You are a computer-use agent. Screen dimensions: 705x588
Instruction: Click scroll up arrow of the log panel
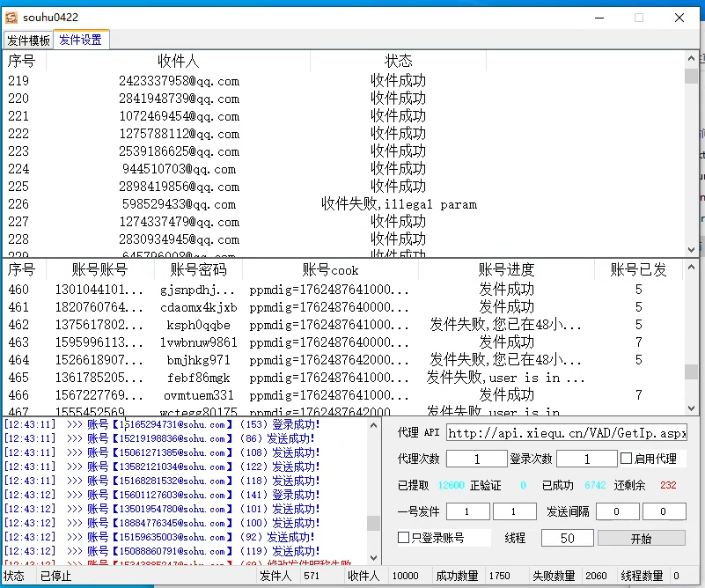coord(373,424)
